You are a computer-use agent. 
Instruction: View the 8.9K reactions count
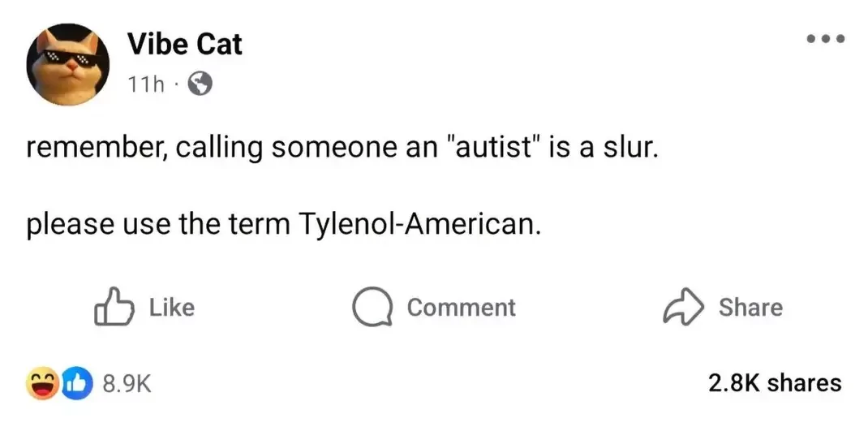tap(127, 383)
